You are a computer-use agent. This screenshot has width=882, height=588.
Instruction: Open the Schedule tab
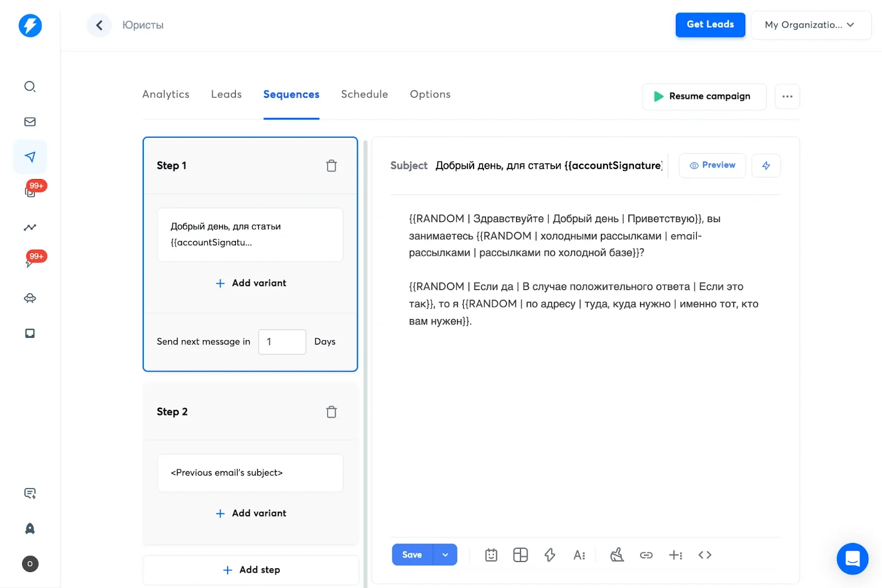[x=364, y=94]
